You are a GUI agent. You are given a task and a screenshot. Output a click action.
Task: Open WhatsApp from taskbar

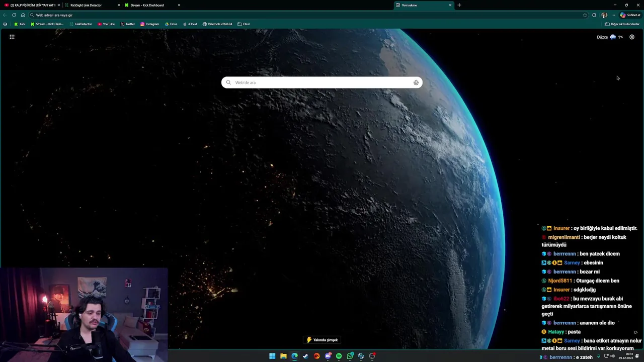coord(350,356)
